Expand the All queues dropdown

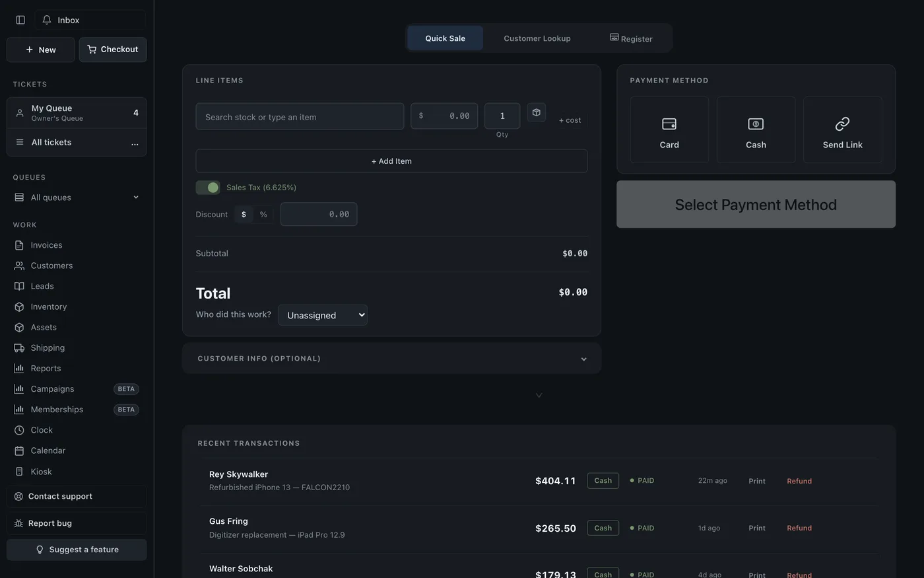(77, 198)
